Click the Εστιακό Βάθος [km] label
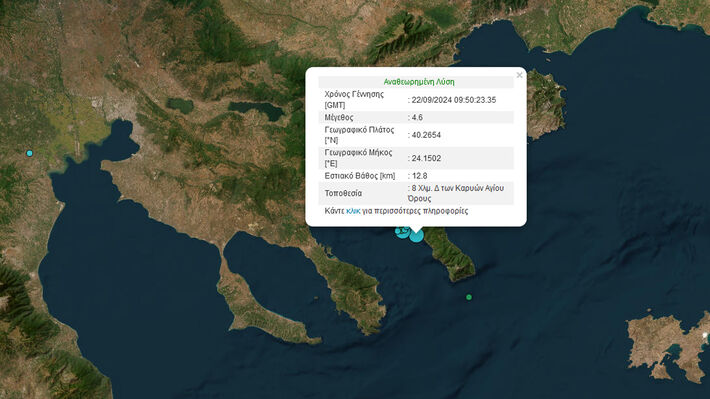Screen dimensions: 710x399 (360, 176)
